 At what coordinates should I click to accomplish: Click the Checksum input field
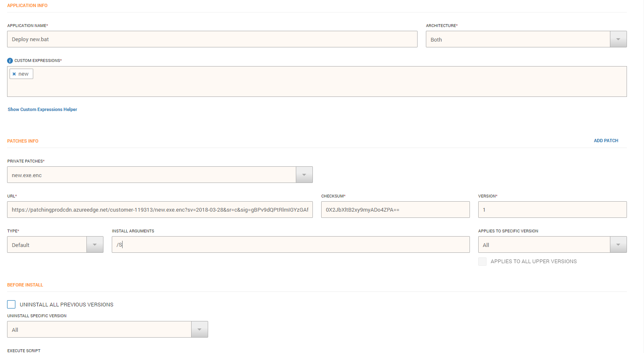point(396,210)
